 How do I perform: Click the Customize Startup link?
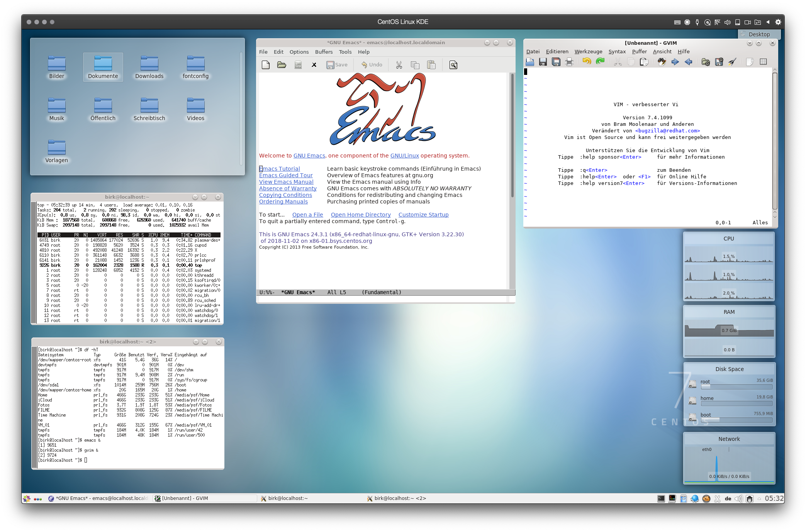pos(424,215)
